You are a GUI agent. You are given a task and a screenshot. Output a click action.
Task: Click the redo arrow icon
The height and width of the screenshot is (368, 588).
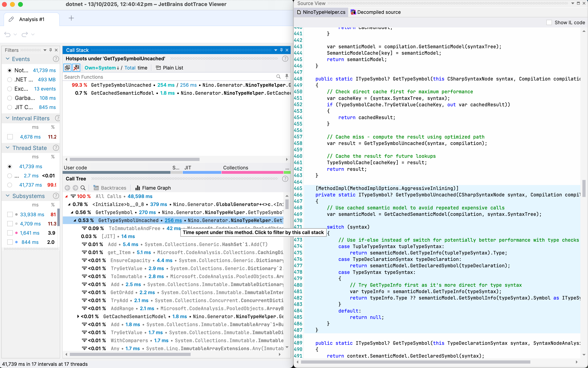25,34
